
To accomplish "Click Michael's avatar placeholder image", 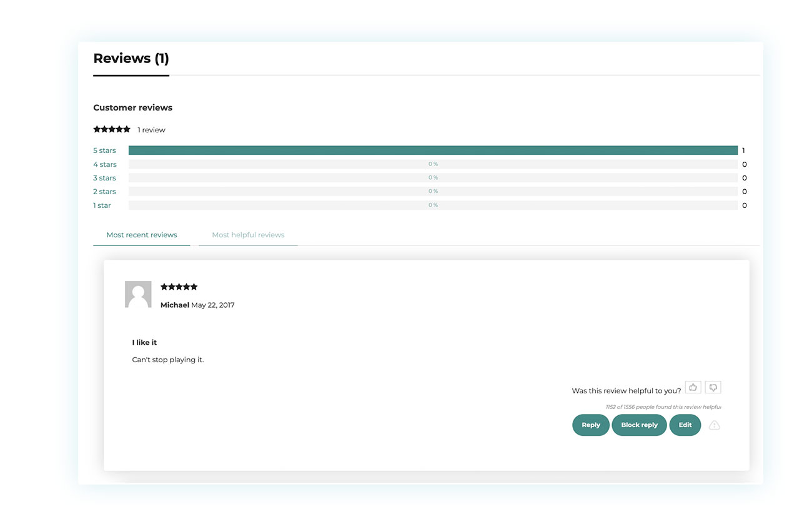I will point(138,294).
